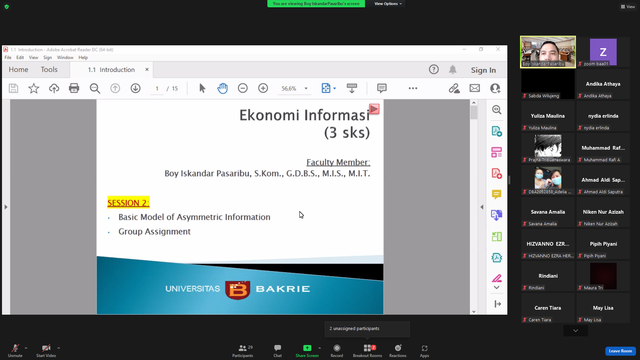Open the find text magnifier in toolbar

tap(95, 88)
